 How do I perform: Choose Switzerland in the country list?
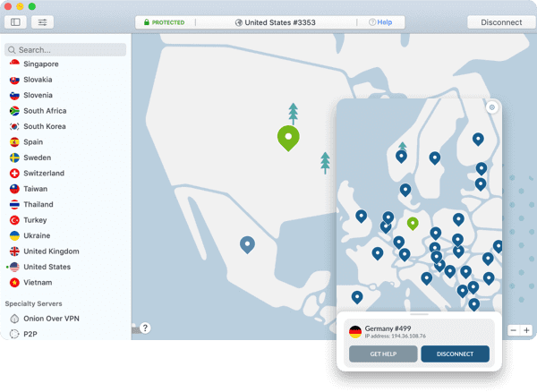44,174
